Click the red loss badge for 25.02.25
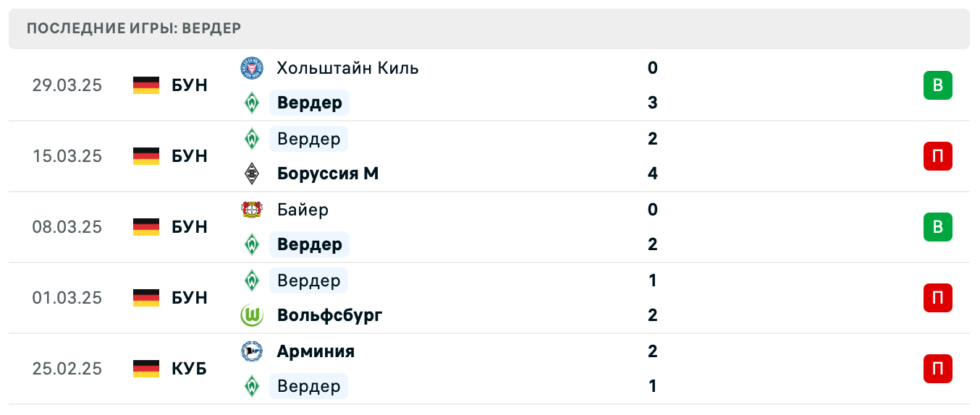This screenshot has width=980, height=415. click(x=937, y=369)
